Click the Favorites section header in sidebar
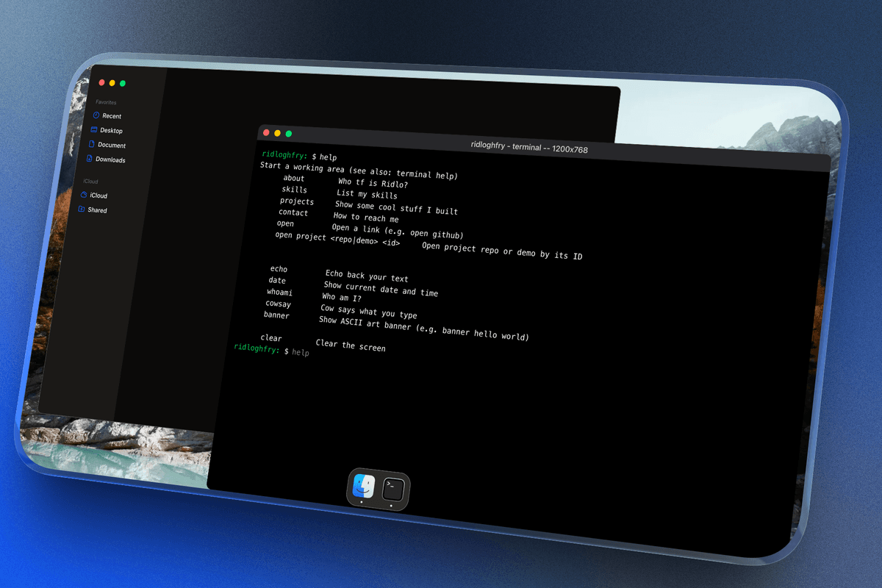Image resolution: width=882 pixels, height=588 pixels. pyautogui.click(x=106, y=103)
